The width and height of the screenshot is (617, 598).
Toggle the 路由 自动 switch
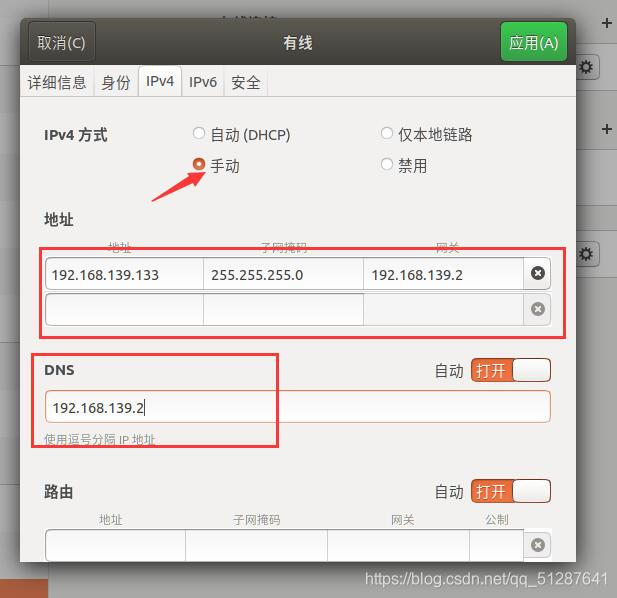click(x=511, y=491)
